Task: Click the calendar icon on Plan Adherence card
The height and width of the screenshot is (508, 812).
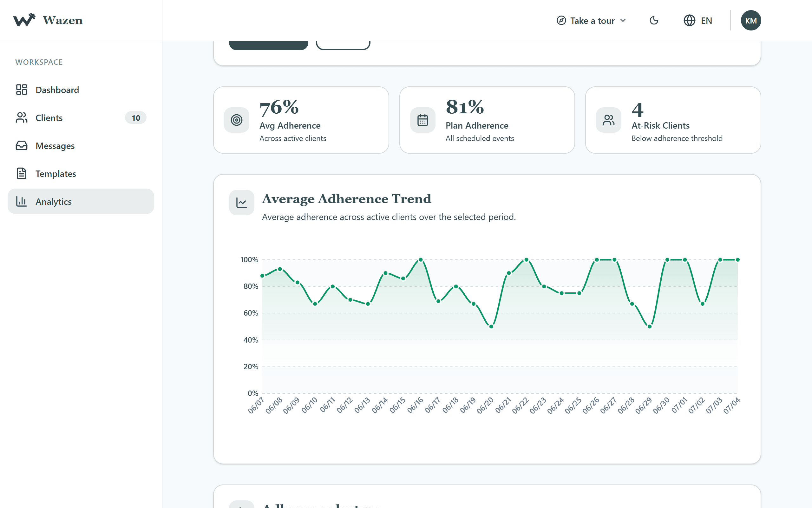Action: pos(422,120)
